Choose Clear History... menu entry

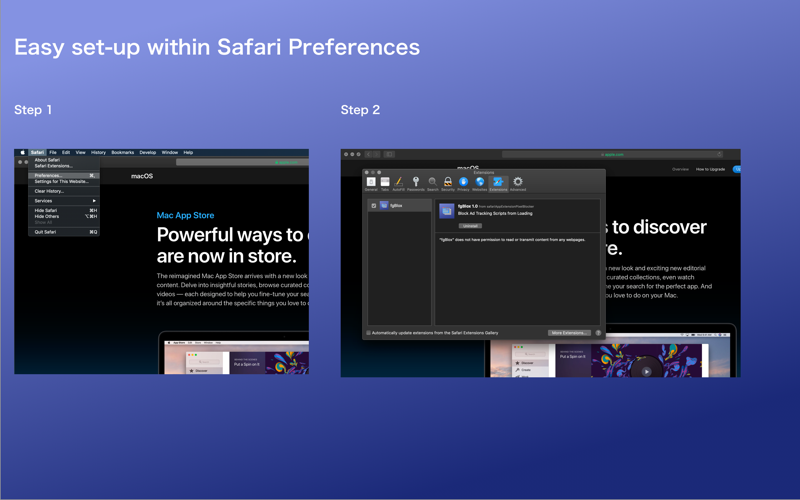click(x=64, y=191)
